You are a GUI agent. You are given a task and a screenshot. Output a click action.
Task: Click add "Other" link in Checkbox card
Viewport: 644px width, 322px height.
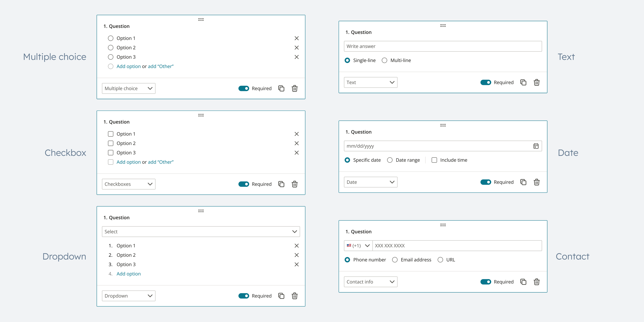(x=161, y=162)
